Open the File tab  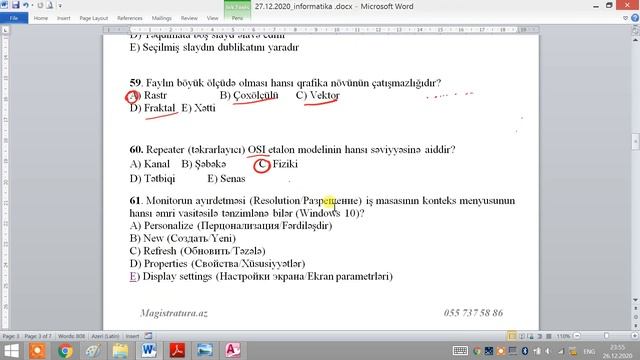coord(14,18)
